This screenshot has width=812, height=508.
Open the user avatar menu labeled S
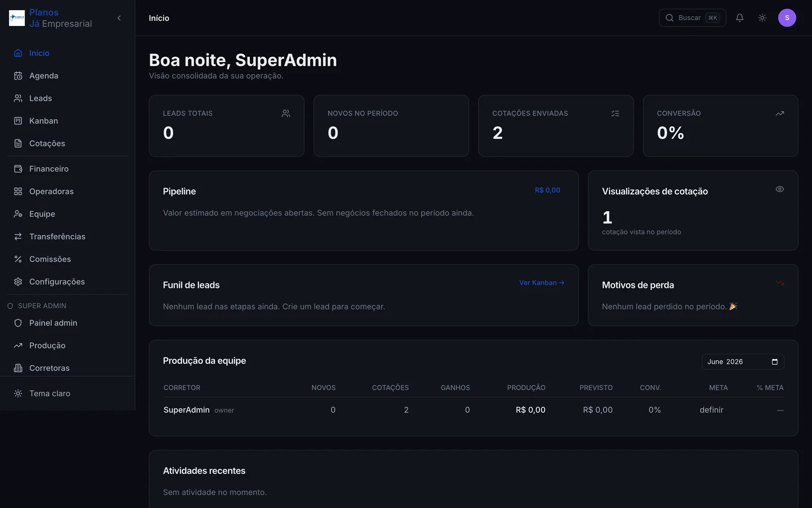point(787,18)
